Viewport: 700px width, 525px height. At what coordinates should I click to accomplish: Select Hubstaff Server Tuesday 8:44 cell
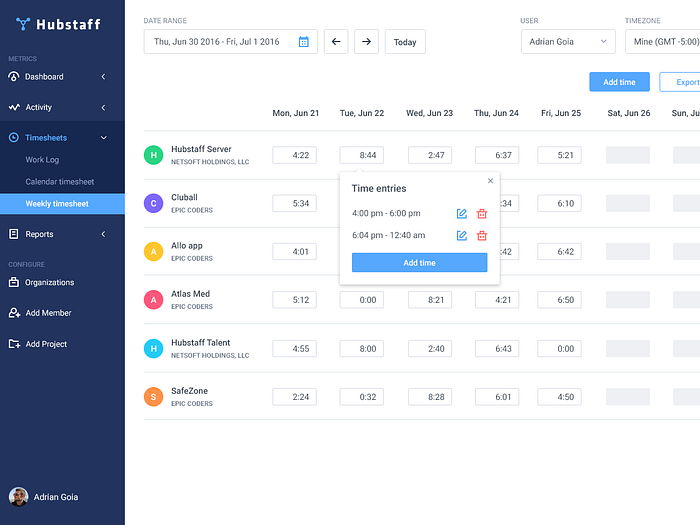tap(362, 155)
